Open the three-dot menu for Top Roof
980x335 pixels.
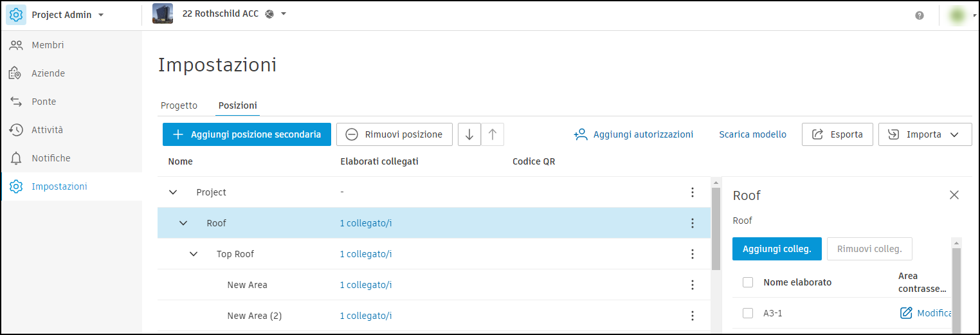(693, 254)
